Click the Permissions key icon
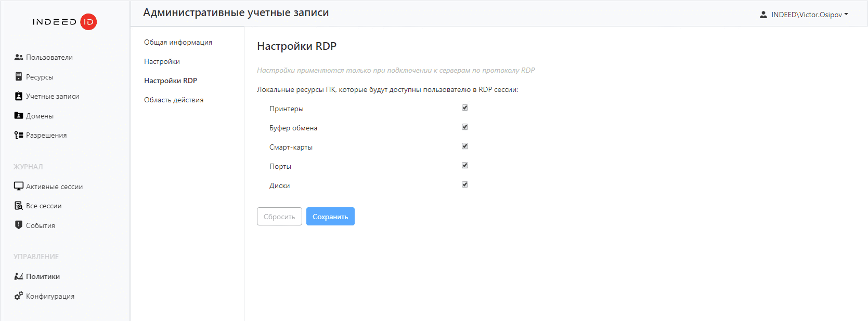 coord(19,135)
